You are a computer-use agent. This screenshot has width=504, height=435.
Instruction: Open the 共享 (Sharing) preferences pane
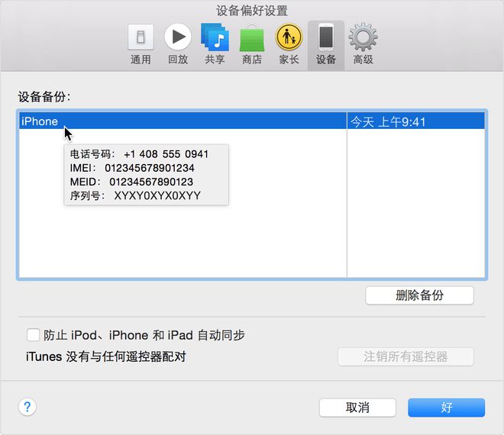click(215, 45)
